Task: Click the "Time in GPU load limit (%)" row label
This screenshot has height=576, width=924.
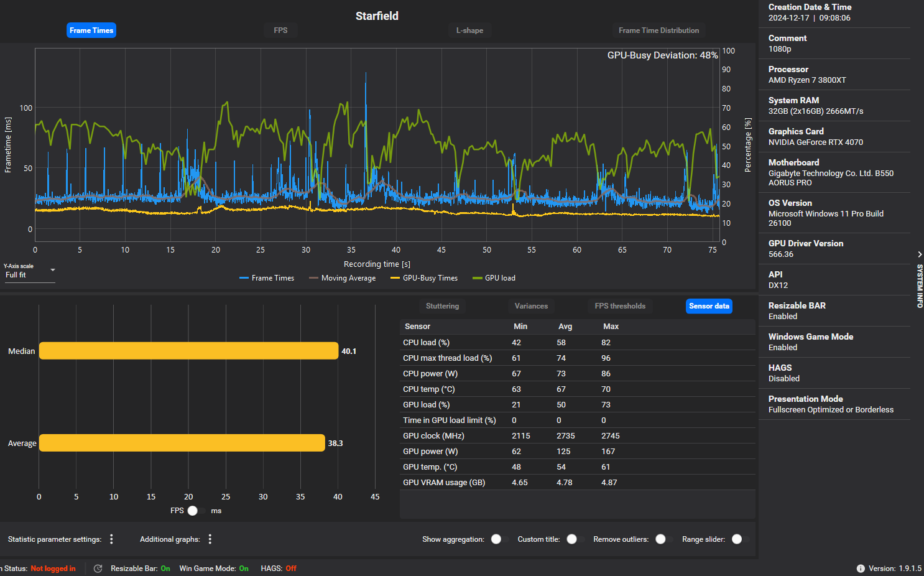Action: [450, 420]
